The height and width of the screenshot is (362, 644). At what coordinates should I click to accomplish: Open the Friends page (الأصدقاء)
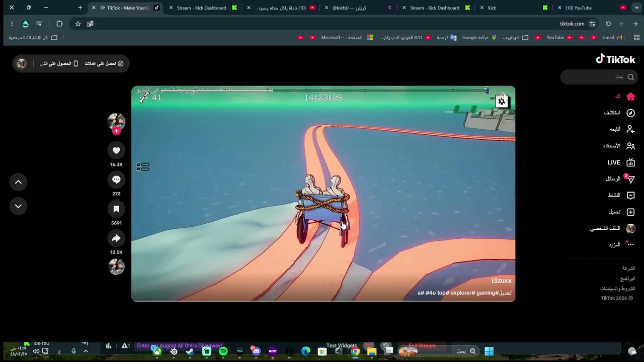pos(619,146)
